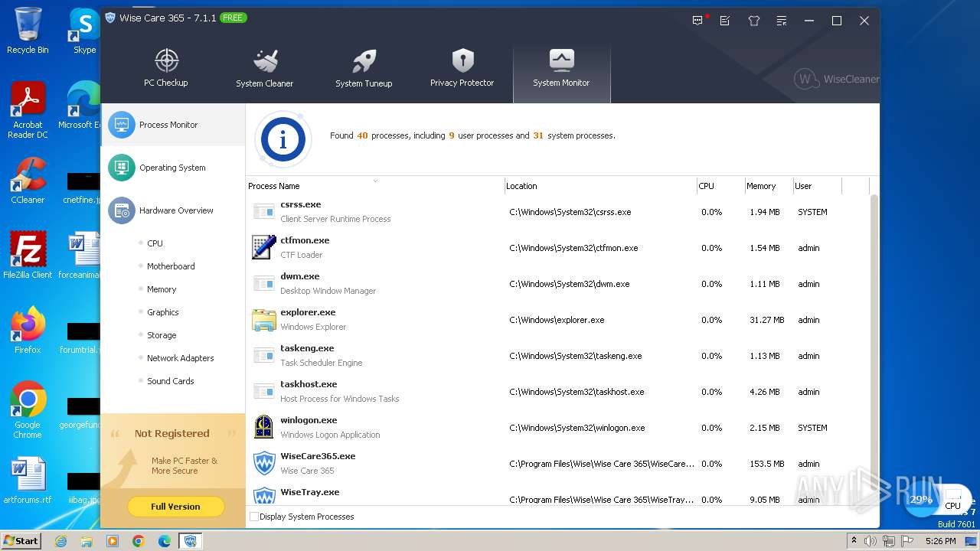Click the Windows Start button
This screenshot has width=980, height=551.
(21, 540)
